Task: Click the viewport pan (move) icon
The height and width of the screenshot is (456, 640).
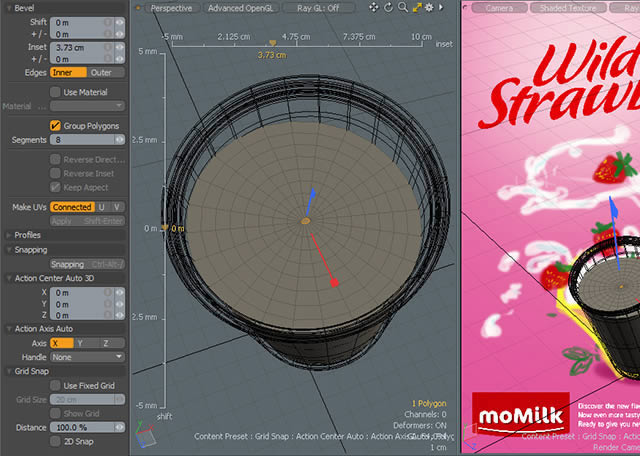Action: tap(373, 7)
